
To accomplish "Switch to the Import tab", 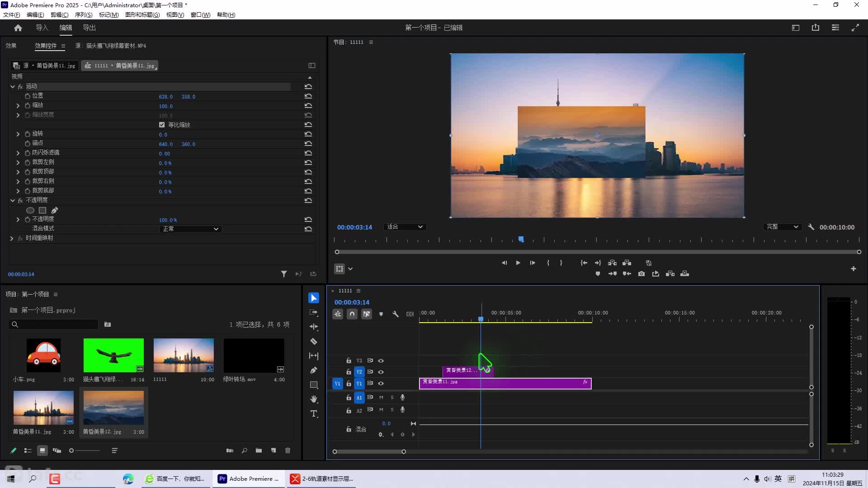I will 42,28.
